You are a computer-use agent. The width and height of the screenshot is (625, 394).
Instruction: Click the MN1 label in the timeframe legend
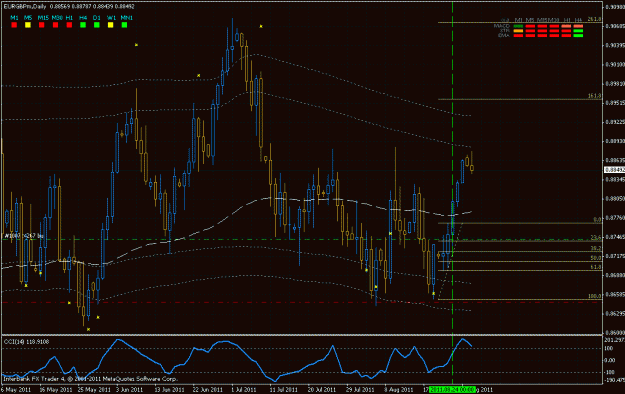126,18
